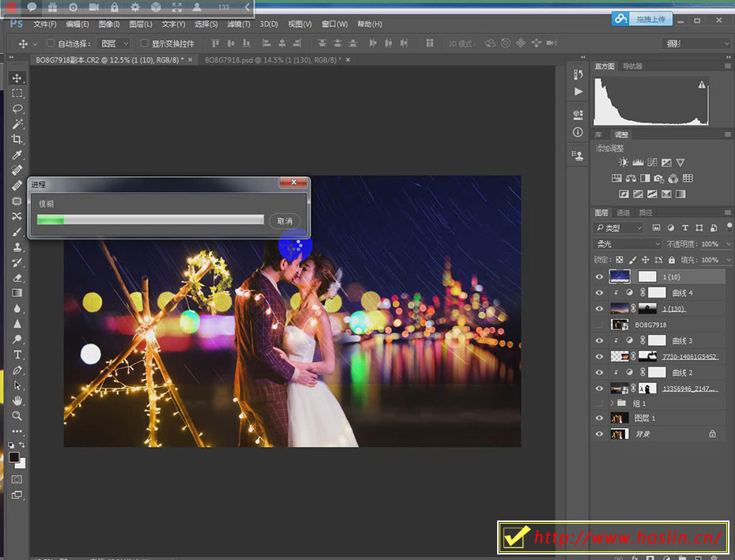Select the Magic Wand tool
The height and width of the screenshot is (560, 735).
coord(17,124)
